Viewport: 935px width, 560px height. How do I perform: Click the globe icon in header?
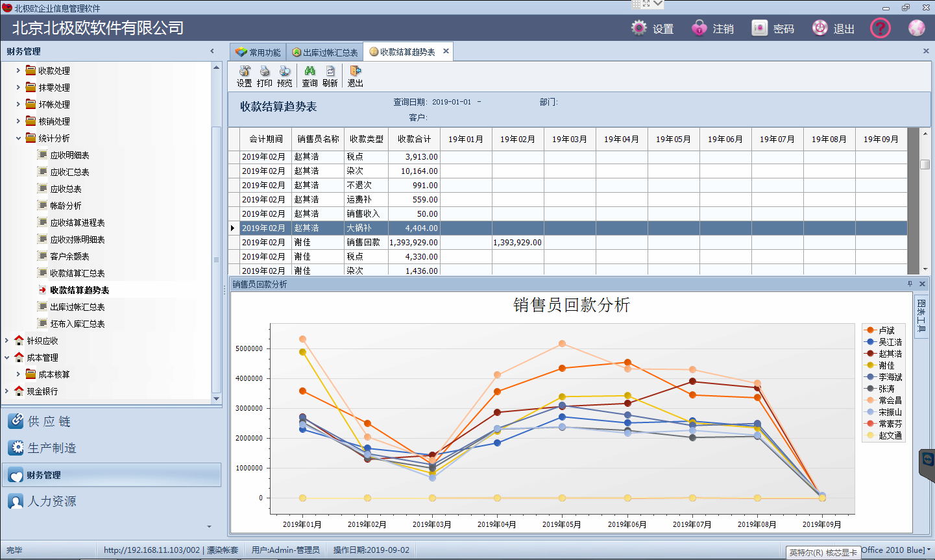tap(917, 28)
